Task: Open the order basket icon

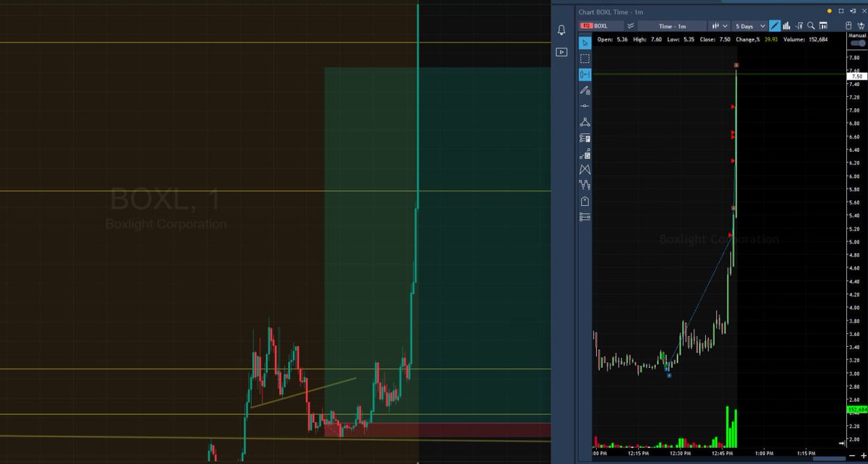Action: [x=861, y=26]
